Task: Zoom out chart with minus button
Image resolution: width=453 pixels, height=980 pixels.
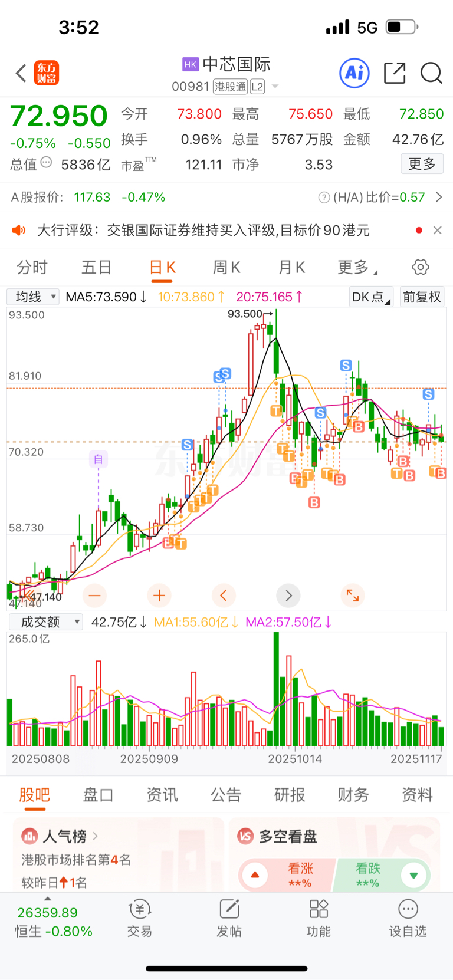Action: 94,596
